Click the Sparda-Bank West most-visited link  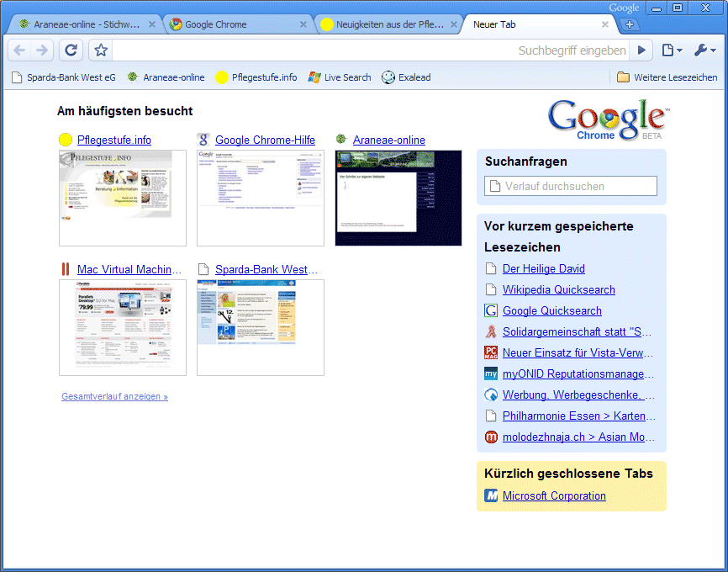(x=266, y=269)
